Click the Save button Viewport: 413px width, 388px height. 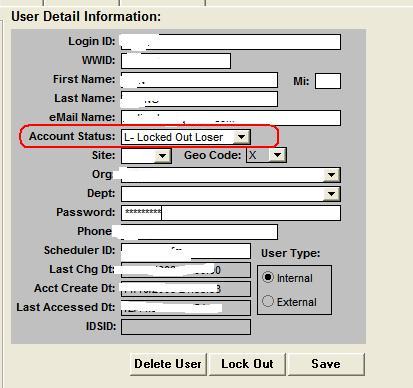pyautogui.click(x=326, y=364)
